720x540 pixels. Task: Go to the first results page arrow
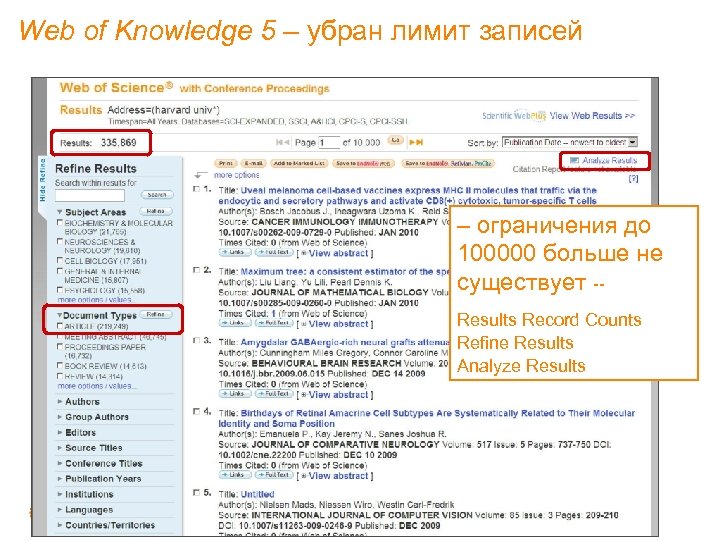(280, 142)
